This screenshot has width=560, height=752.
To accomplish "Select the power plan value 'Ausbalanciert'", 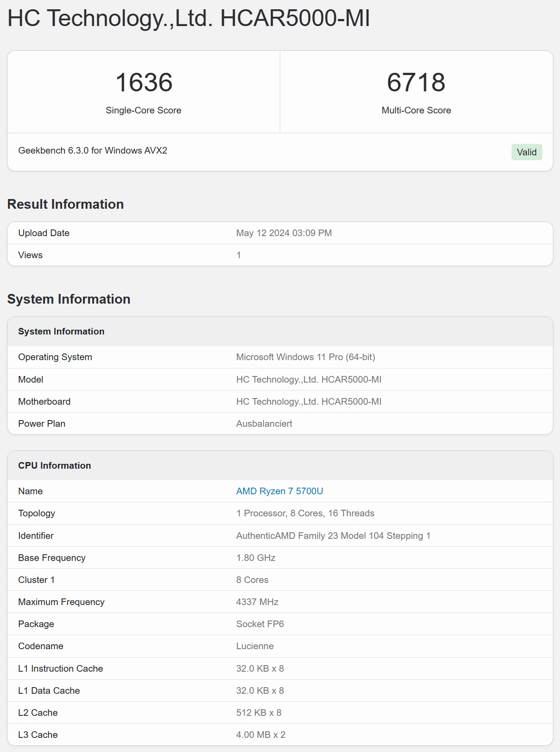I will point(264,424).
